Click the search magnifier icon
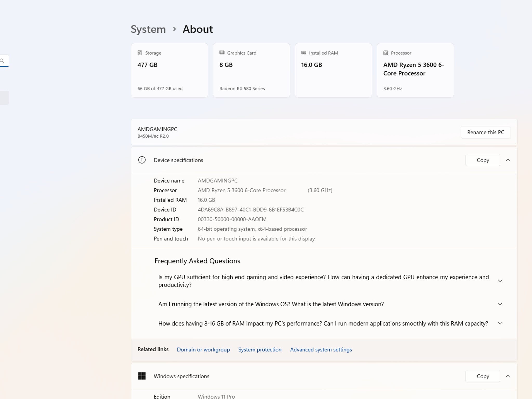 coord(2,61)
